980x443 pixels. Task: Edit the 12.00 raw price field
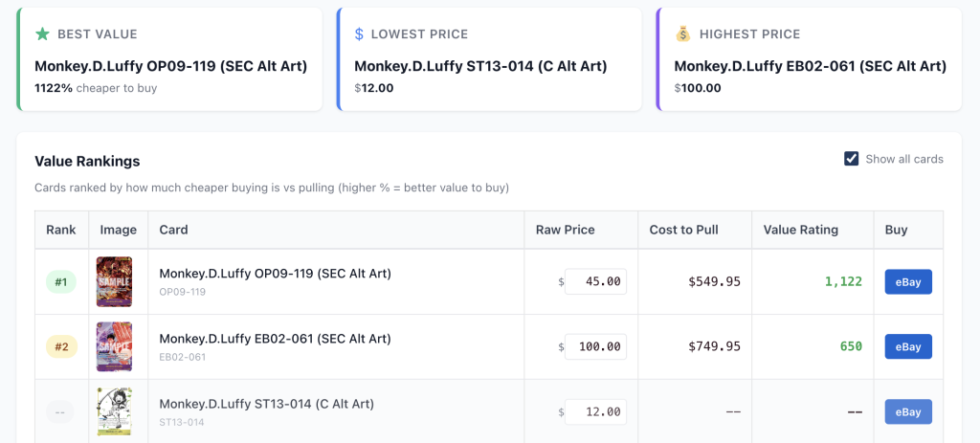pos(595,411)
